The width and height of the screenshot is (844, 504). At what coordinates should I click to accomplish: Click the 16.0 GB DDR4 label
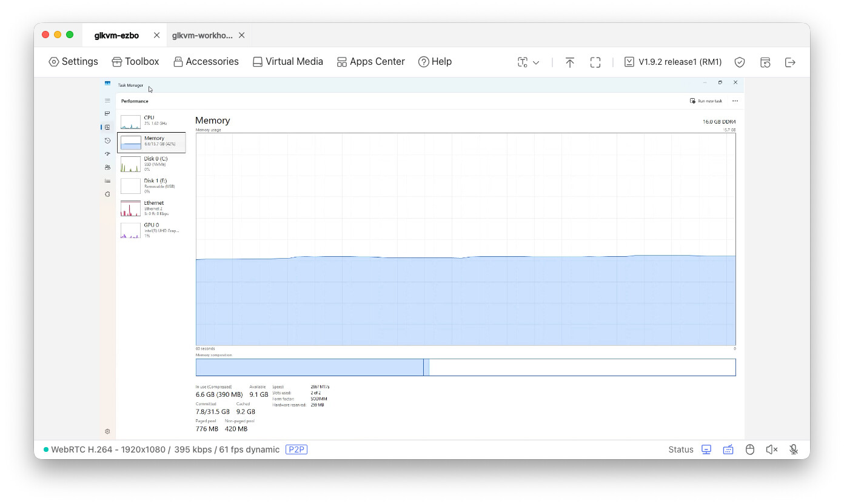pos(719,122)
